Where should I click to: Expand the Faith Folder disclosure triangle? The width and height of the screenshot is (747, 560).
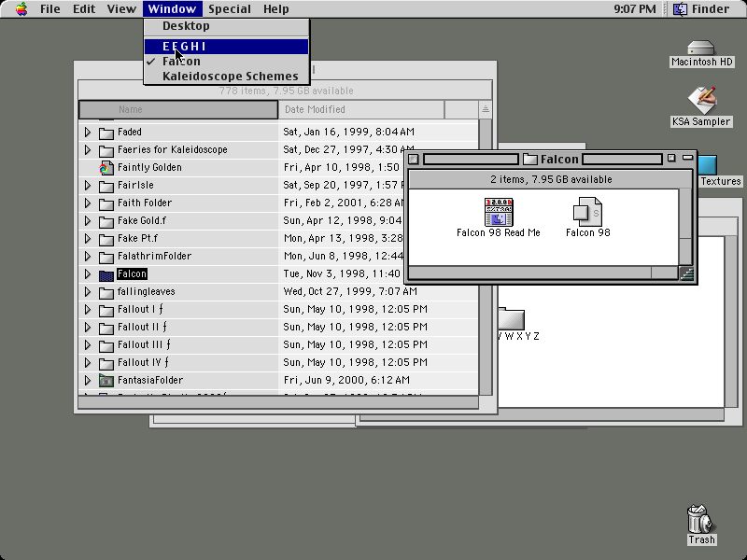click(x=88, y=203)
